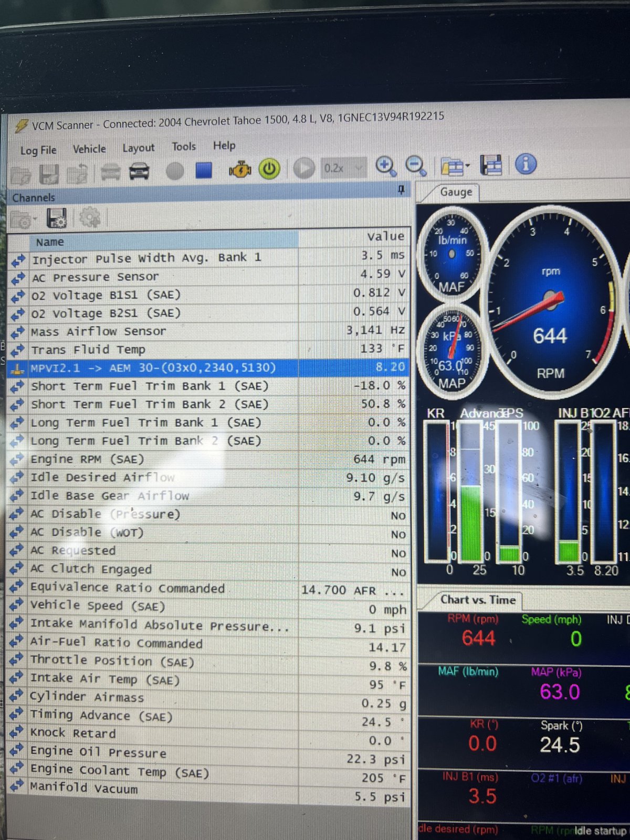The width and height of the screenshot is (630, 840).
Task: Open the Log File menu
Action: pos(38,150)
